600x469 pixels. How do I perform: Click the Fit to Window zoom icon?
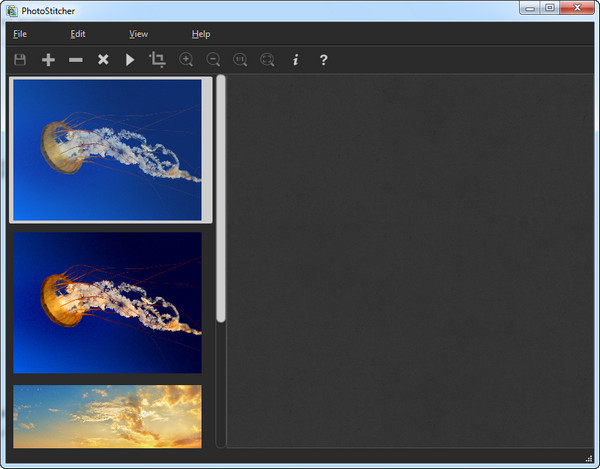(267, 60)
